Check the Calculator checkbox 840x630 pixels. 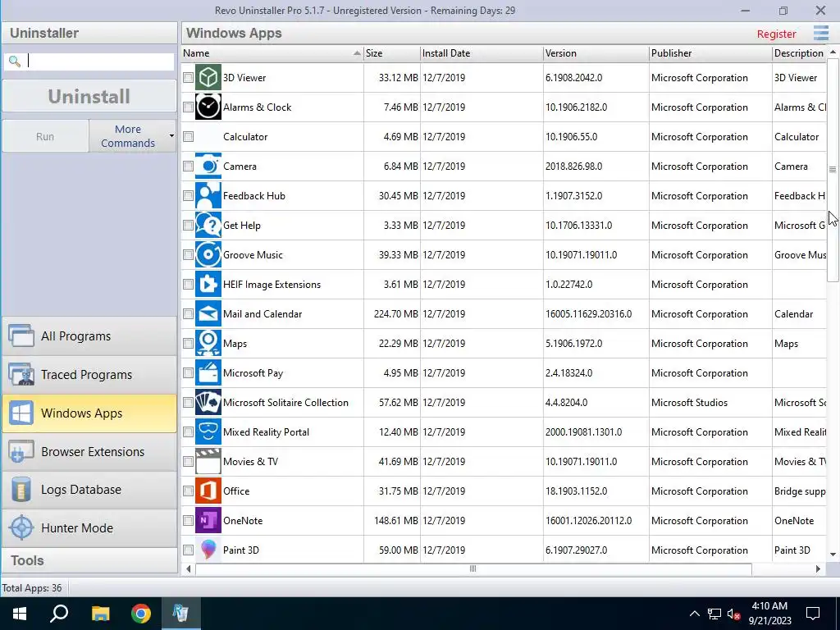[x=188, y=137]
